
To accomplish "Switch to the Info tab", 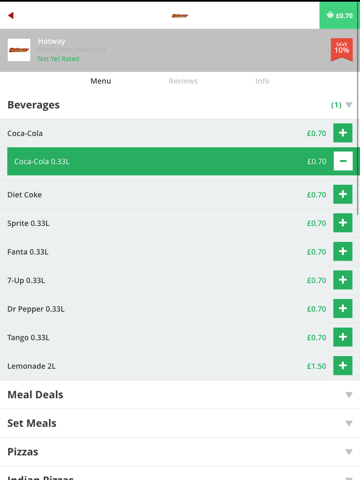I will tap(262, 81).
